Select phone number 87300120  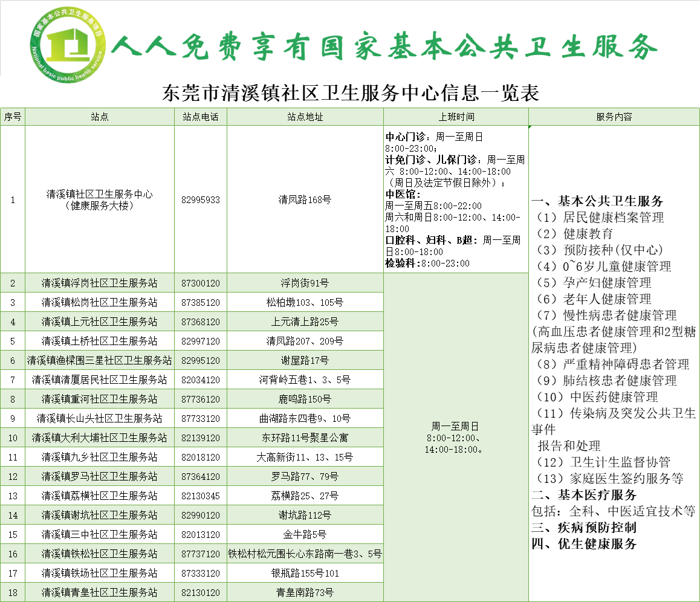point(201,283)
